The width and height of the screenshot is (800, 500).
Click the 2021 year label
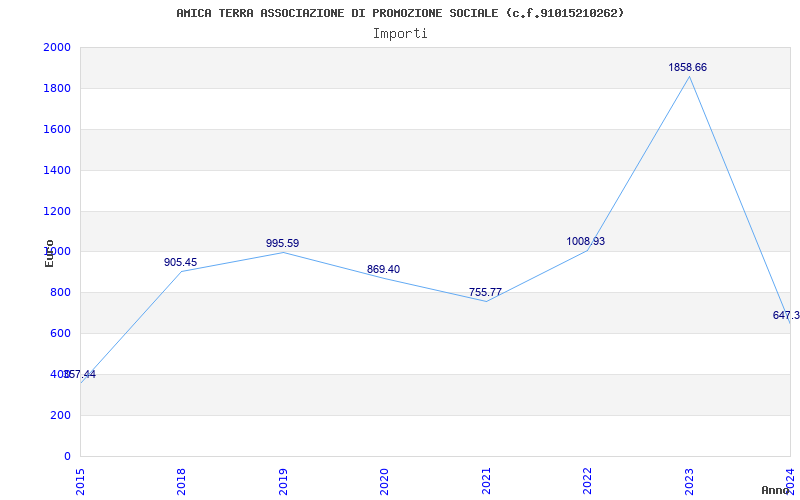pos(486,480)
